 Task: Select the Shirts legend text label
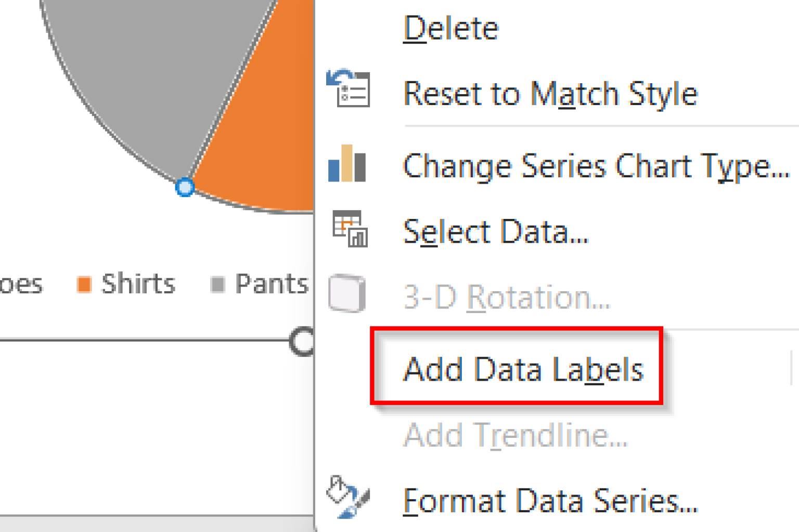(138, 284)
